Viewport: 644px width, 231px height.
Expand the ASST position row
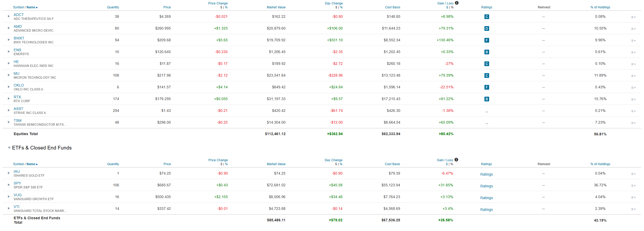pos(9,110)
